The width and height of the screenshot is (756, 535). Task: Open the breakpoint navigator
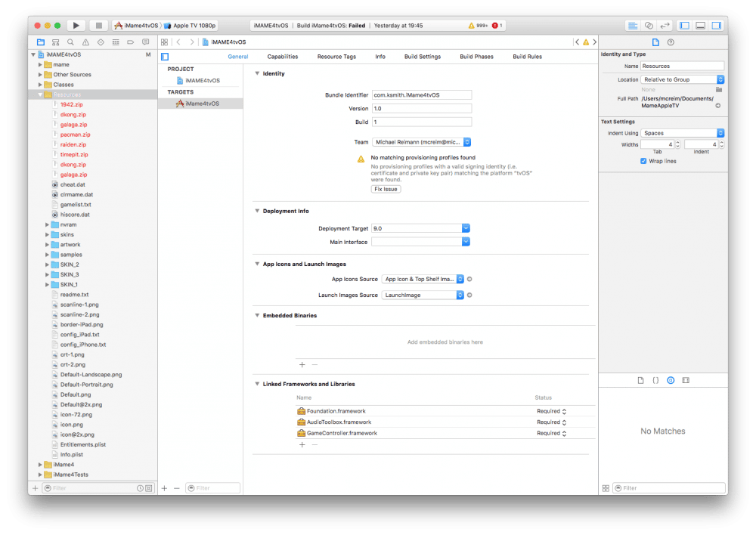point(131,42)
